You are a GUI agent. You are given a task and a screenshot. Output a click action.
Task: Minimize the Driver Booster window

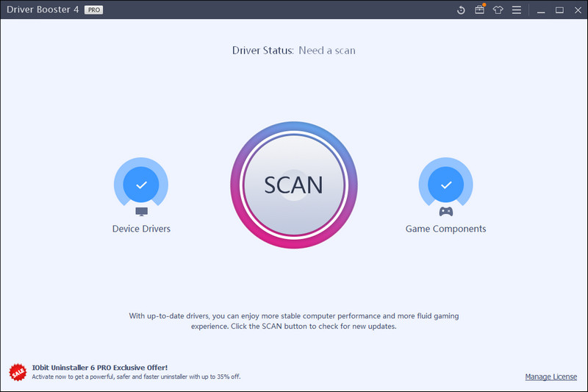click(x=541, y=10)
